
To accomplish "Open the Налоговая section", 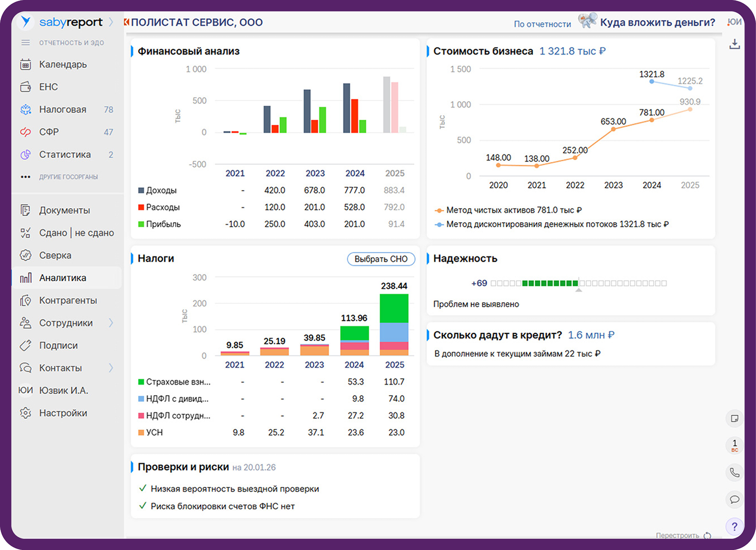I will [62, 109].
